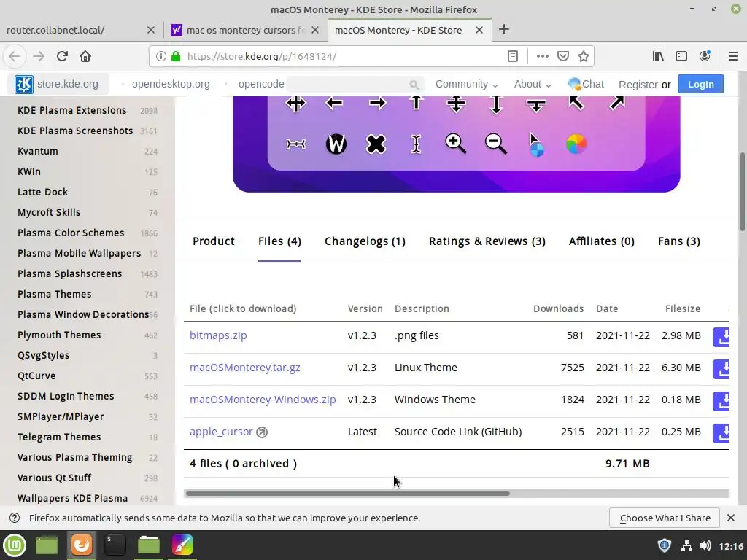Click the green padlock security icon
This screenshot has height=560, width=747.
click(176, 56)
